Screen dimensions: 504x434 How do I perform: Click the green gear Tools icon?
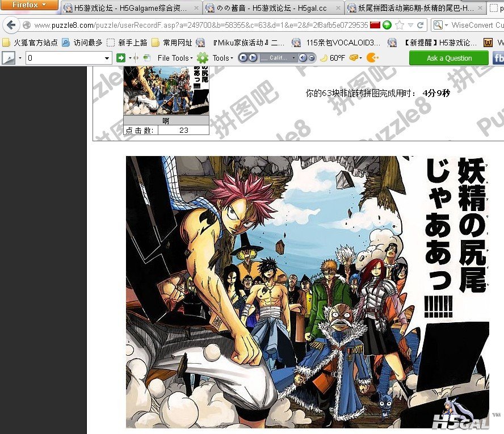[203, 58]
